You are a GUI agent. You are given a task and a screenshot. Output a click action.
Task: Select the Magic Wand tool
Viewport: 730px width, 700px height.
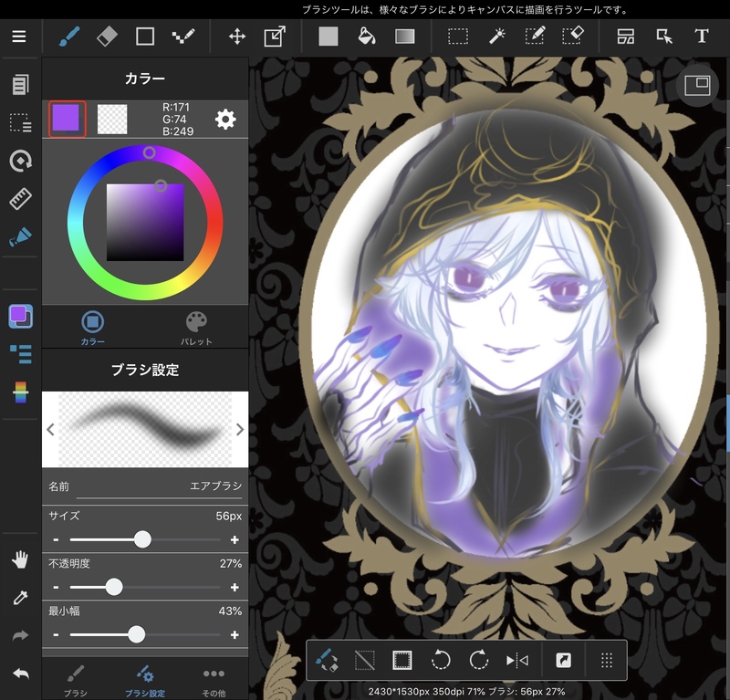[496, 37]
